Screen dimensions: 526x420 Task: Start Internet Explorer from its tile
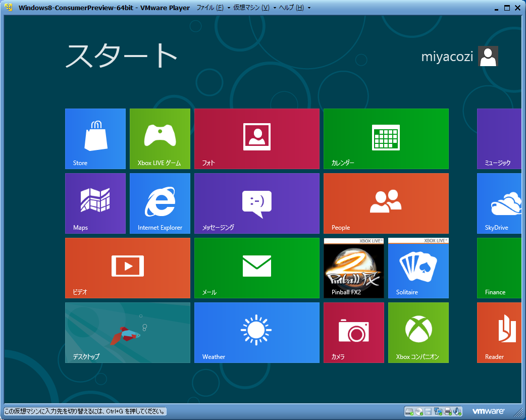(x=160, y=203)
